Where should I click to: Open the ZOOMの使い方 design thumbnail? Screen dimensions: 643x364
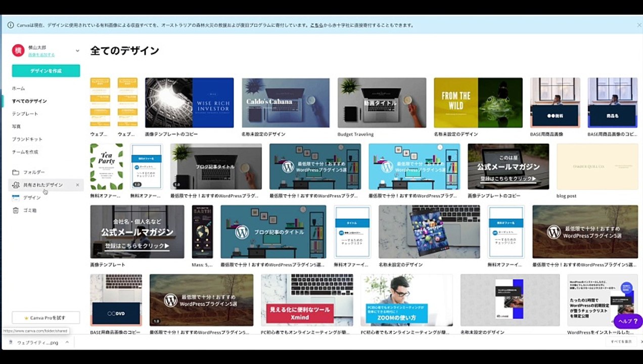tap(406, 300)
